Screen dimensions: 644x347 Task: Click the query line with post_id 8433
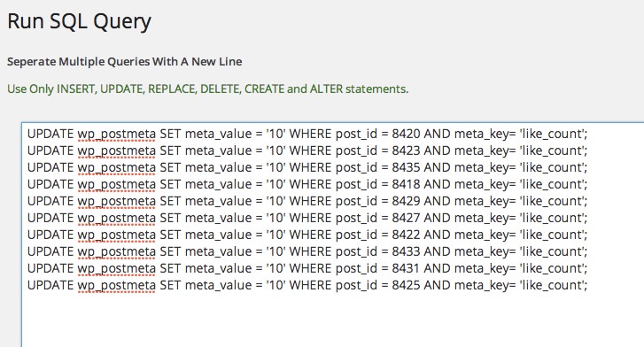tap(307, 251)
